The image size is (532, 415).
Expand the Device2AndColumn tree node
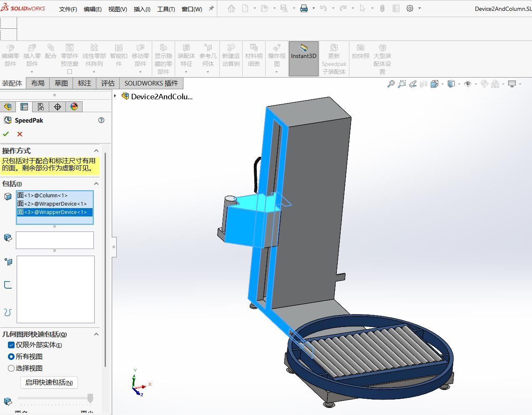[115, 96]
